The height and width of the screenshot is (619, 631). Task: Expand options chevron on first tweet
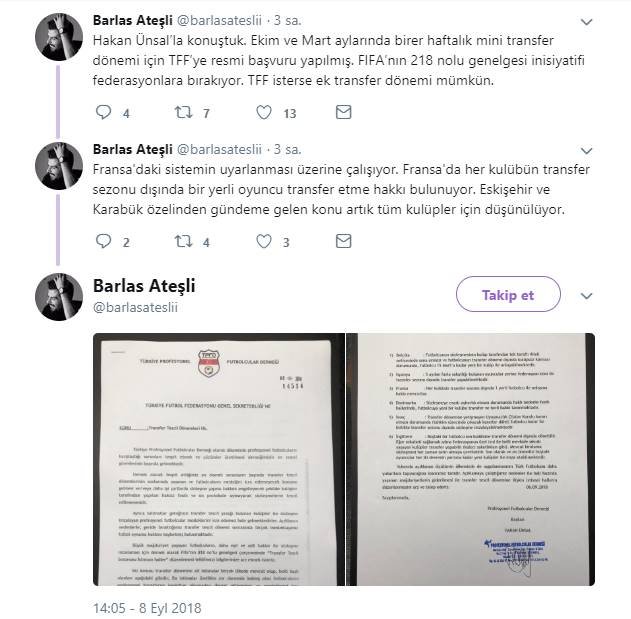click(586, 22)
